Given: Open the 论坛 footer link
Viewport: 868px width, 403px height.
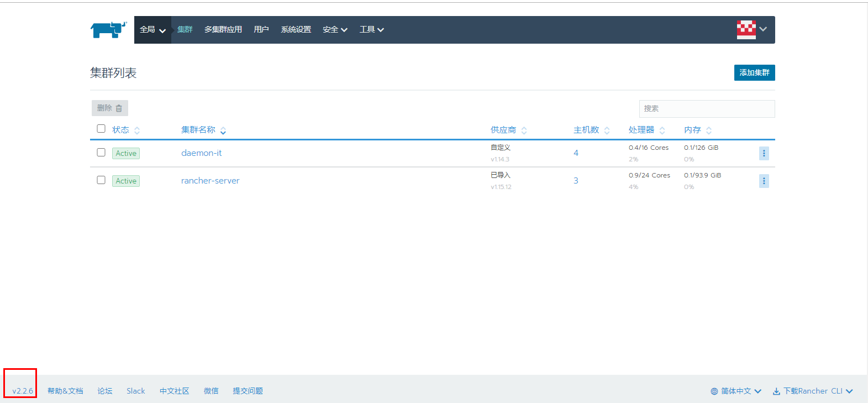Looking at the screenshot, I should coord(105,391).
